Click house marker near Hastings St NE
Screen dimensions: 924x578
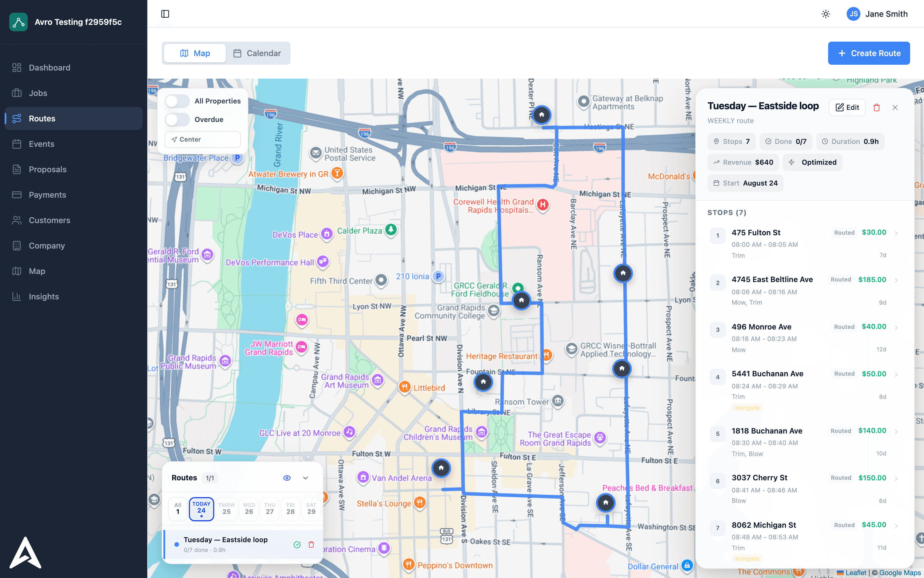tap(541, 115)
